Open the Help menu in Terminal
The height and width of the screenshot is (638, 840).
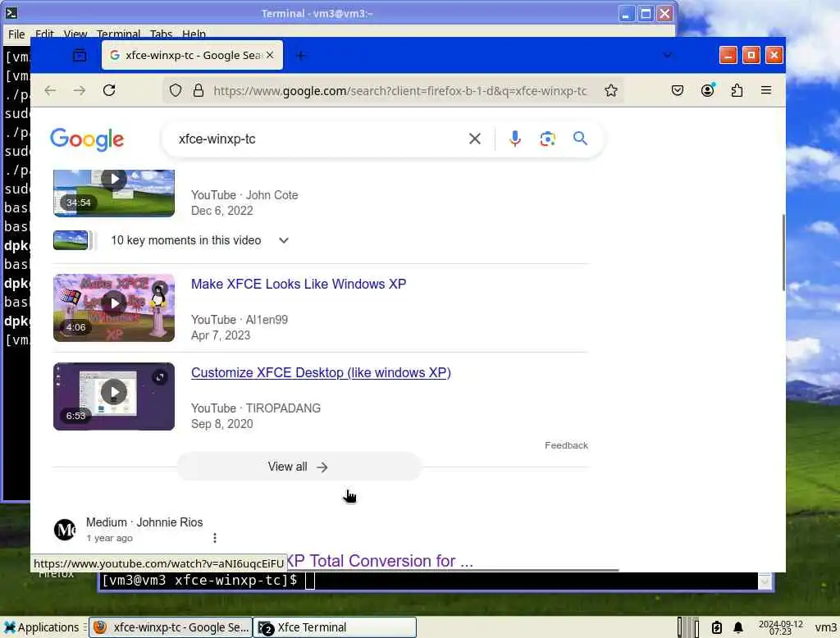(x=194, y=34)
